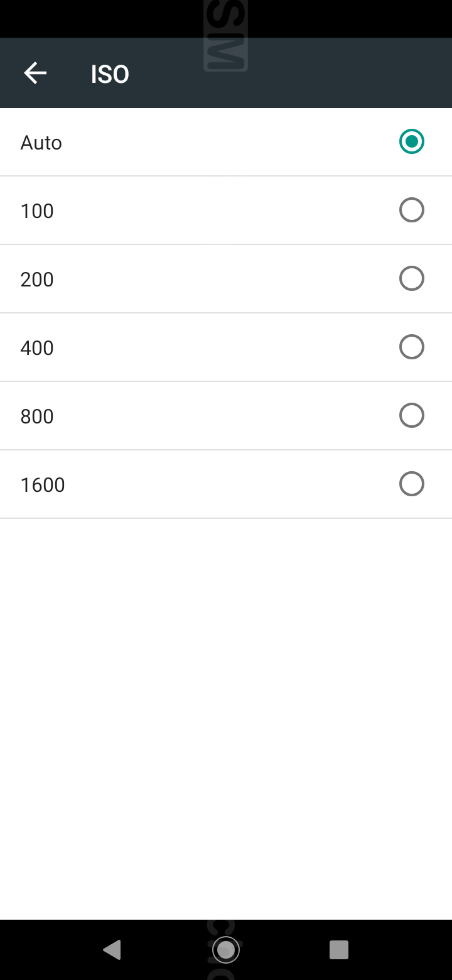
Task: Select the "400" list item text
Action: [37, 348]
